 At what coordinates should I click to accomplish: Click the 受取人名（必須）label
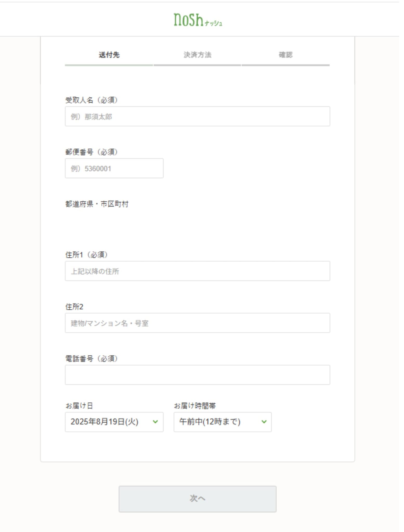(91, 100)
